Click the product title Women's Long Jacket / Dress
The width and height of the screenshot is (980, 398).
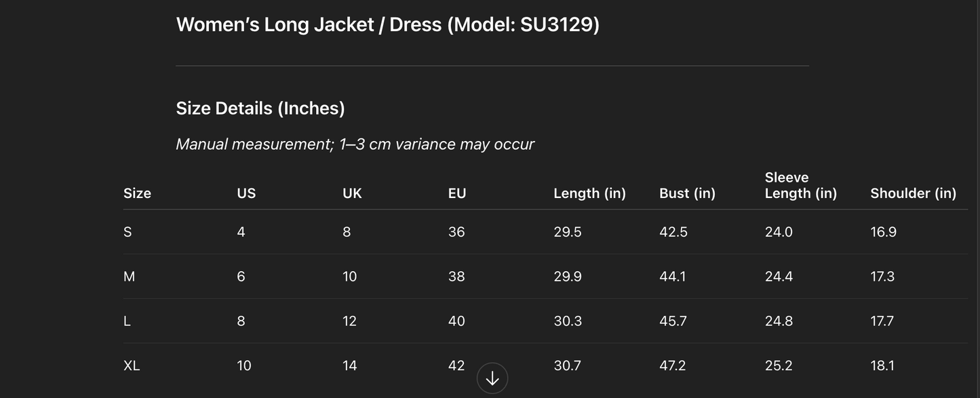pos(388,22)
